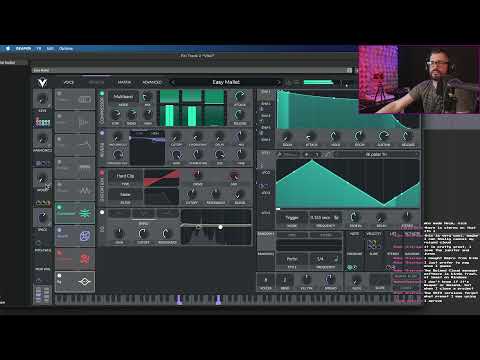Viewport: 480px width, 360px height.
Task: Switch to the MATRIX tab
Action: [124, 82]
